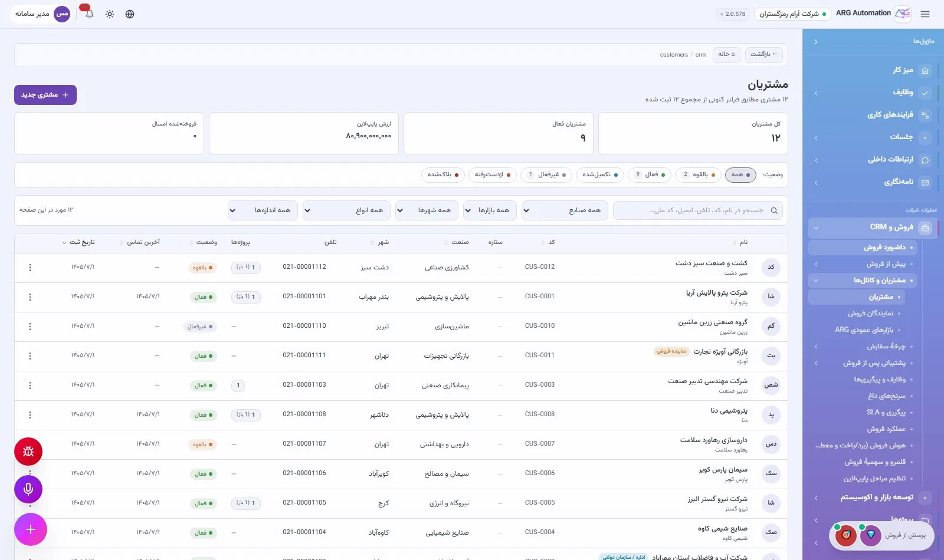
Task: Click the میز کار home icon
Action: (925, 71)
